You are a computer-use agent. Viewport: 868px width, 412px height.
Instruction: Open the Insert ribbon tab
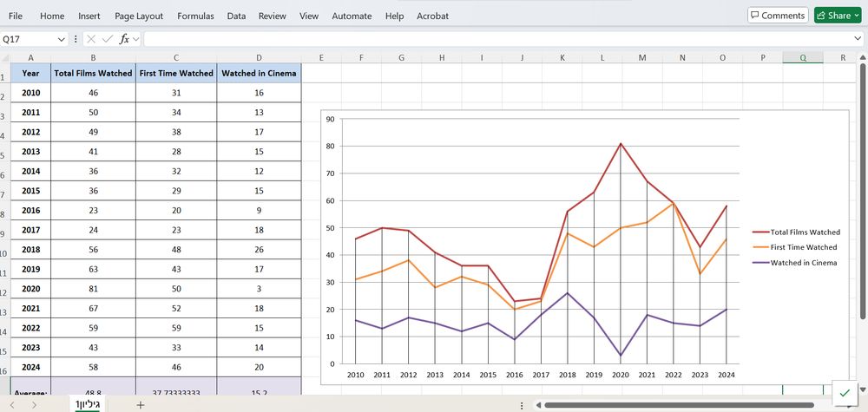click(89, 16)
